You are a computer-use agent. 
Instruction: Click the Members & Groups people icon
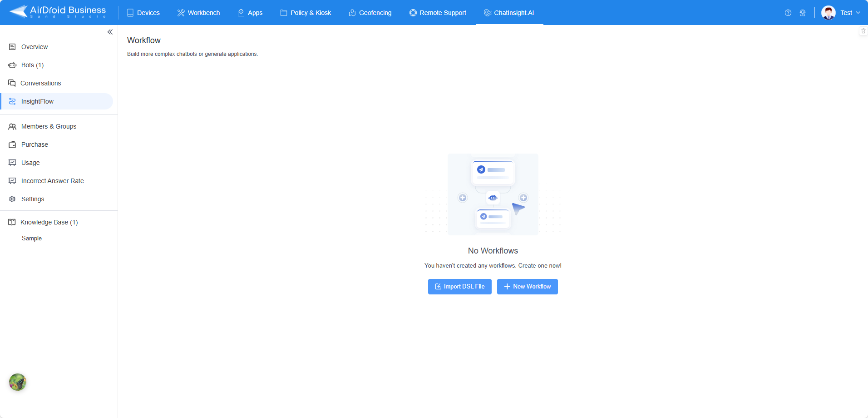(x=12, y=126)
